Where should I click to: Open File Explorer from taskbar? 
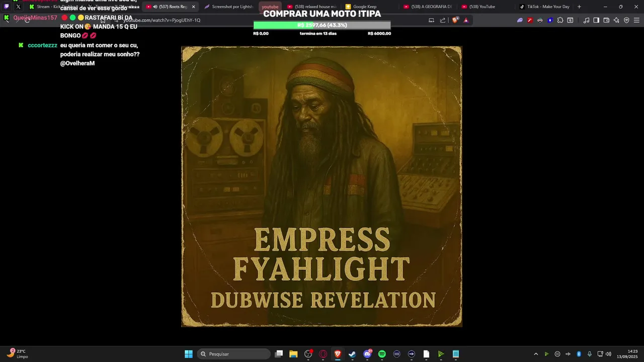pyautogui.click(x=293, y=354)
